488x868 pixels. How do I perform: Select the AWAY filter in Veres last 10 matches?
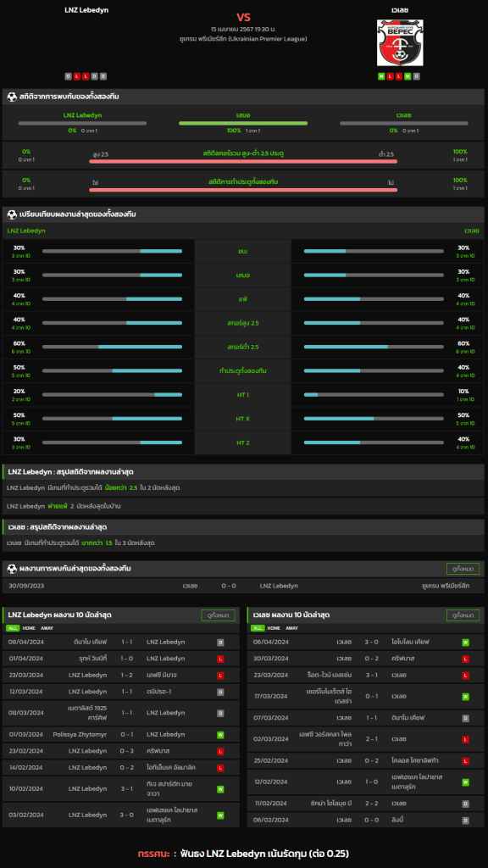click(292, 628)
